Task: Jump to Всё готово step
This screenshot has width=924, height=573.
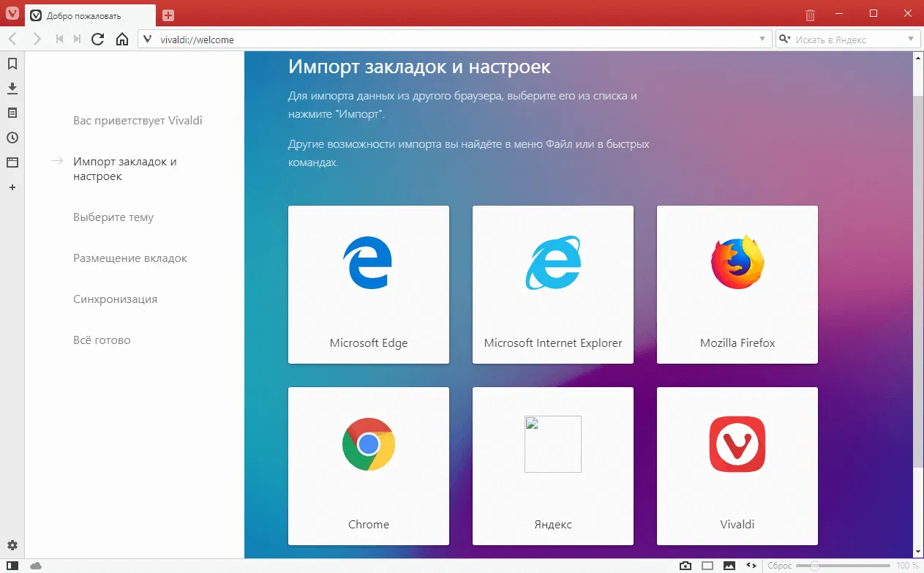Action: coord(102,340)
